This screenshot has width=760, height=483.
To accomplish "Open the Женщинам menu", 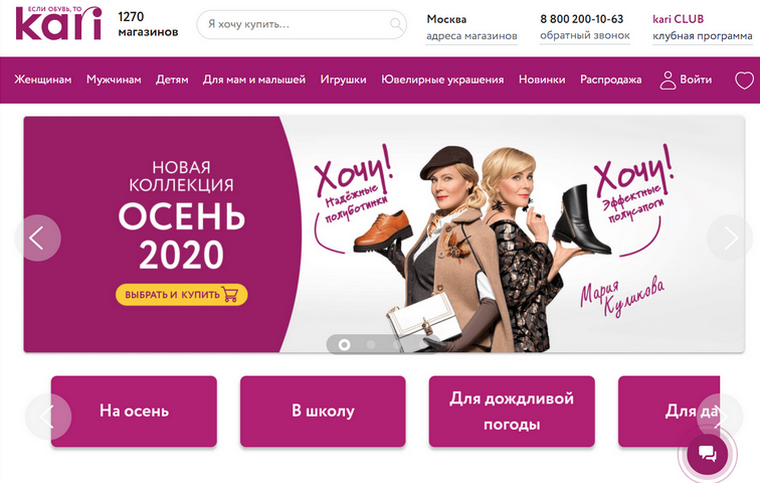I will click(43, 79).
